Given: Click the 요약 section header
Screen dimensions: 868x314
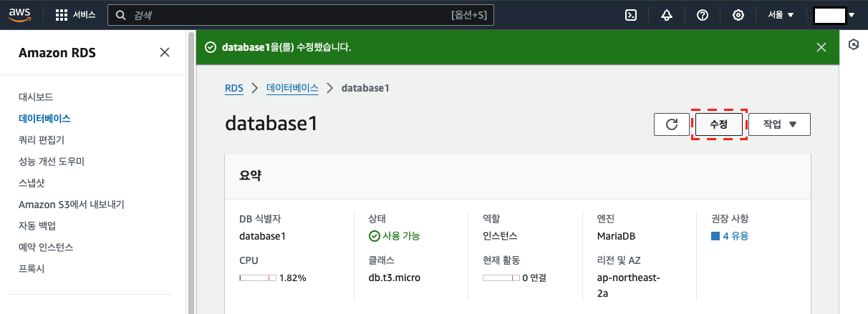Looking at the screenshot, I should click(x=250, y=175).
